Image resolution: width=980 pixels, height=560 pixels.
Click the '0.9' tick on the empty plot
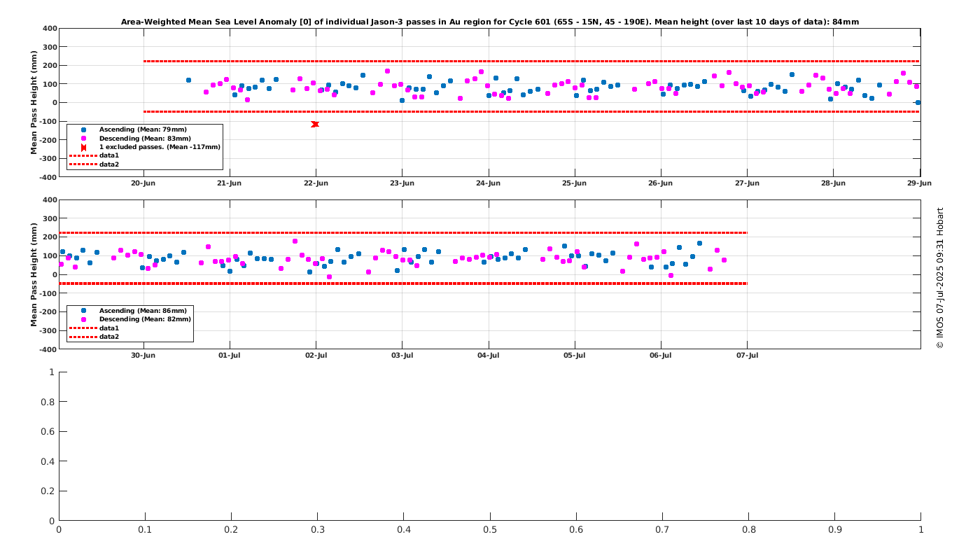pyautogui.click(x=834, y=530)
